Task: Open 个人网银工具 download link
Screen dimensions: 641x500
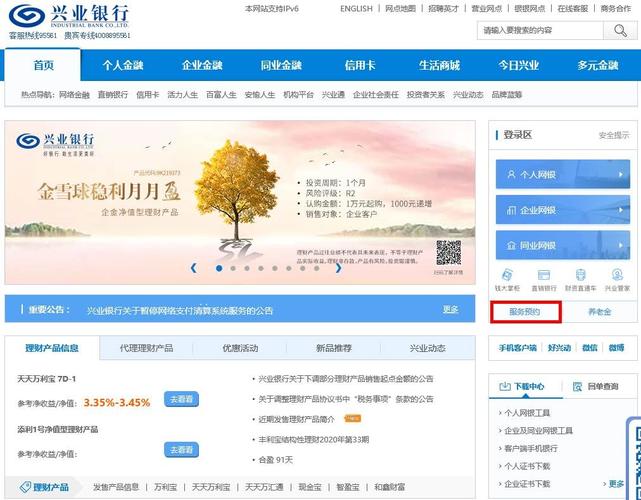Action: [527, 413]
